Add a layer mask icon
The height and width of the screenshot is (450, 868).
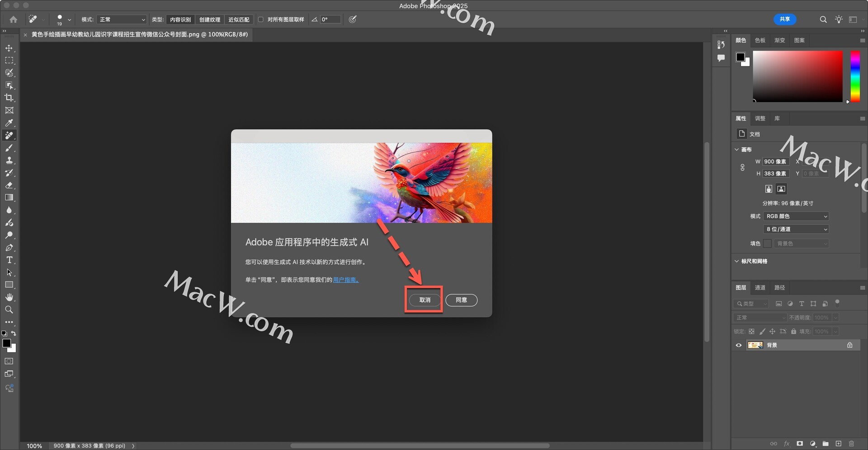(x=800, y=444)
